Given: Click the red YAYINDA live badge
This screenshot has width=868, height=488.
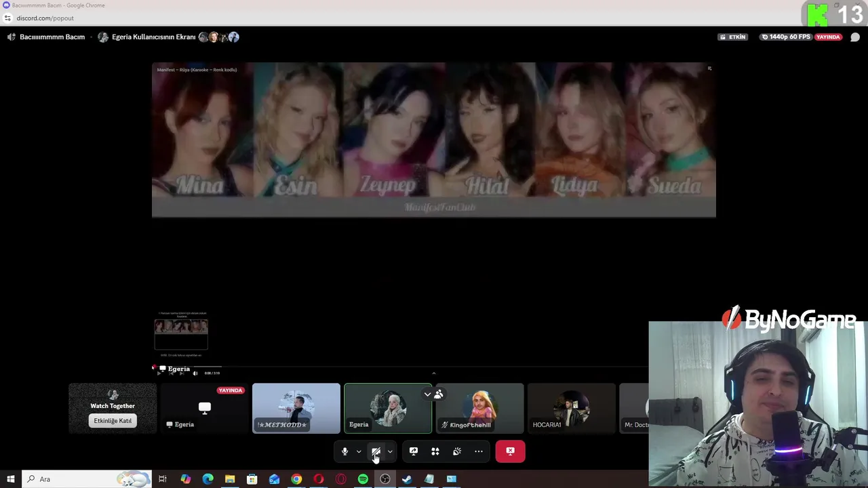Looking at the screenshot, I should tap(828, 37).
